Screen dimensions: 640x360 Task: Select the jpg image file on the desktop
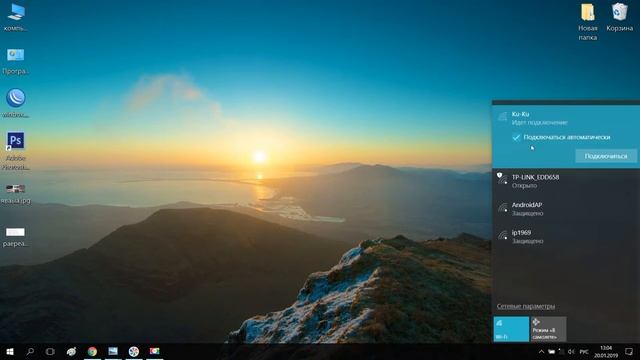tap(16, 193)
